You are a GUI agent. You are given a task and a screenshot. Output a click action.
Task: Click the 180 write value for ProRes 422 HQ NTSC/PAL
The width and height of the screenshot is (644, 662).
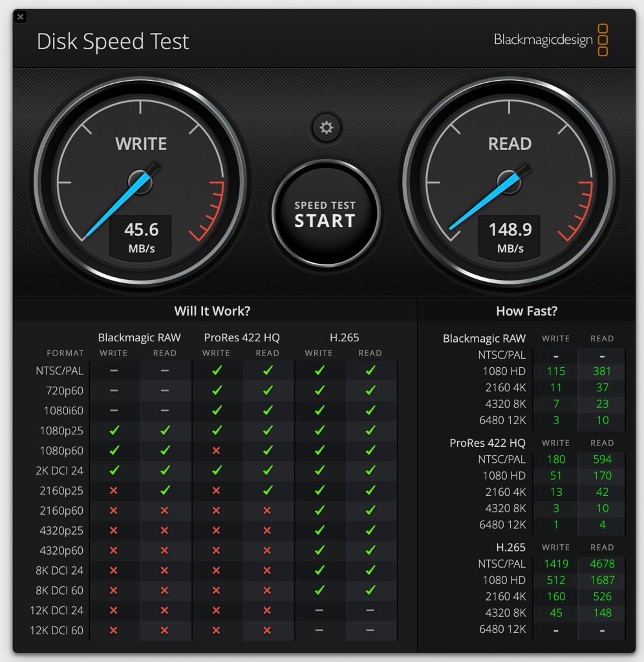[555, 460]
